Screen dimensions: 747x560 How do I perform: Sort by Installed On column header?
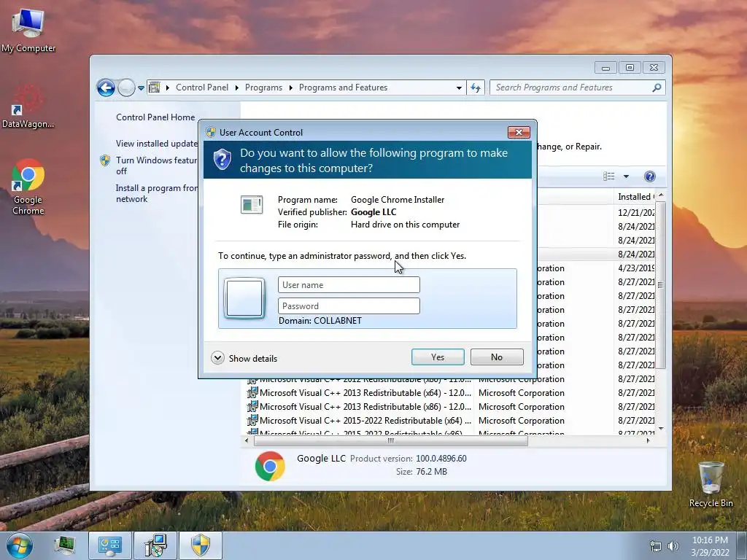635,197
